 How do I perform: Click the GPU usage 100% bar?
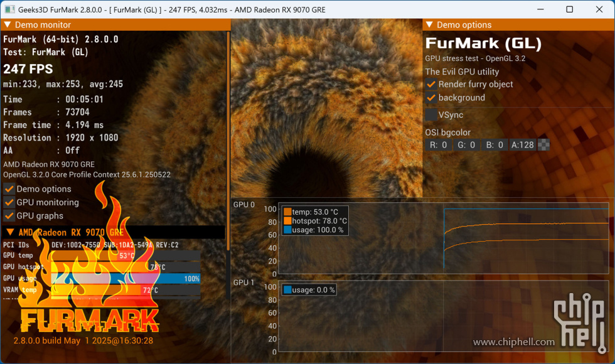pyautogui.click(x=126, y=279)
